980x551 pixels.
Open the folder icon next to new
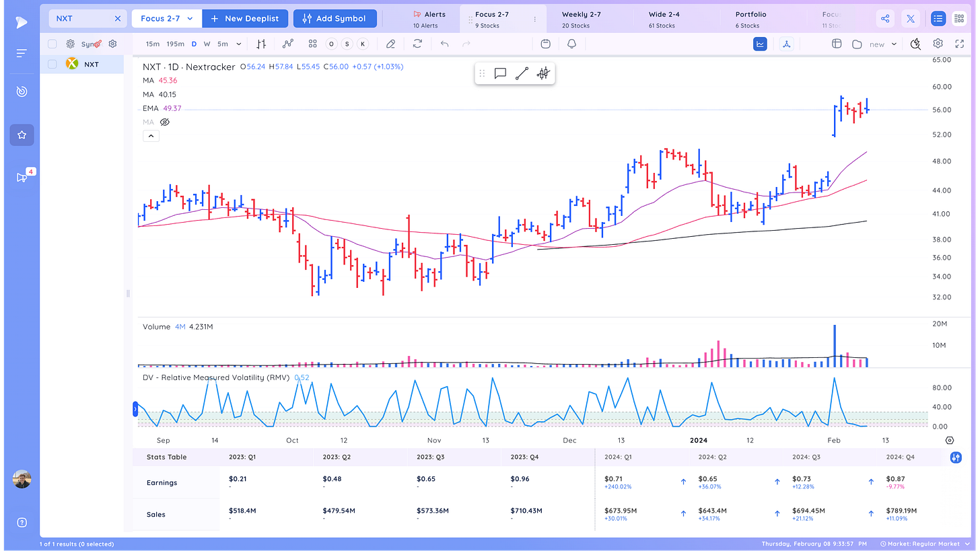coord(857,44)
